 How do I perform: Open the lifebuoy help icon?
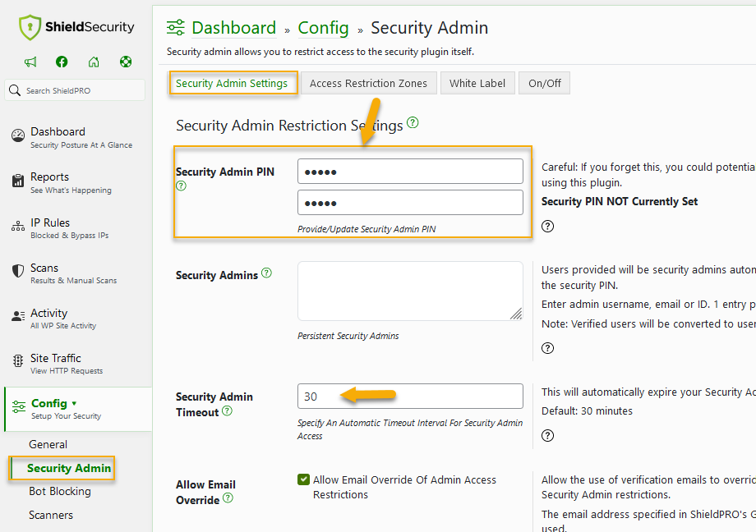pyautogui.click(x=126, y=62)
